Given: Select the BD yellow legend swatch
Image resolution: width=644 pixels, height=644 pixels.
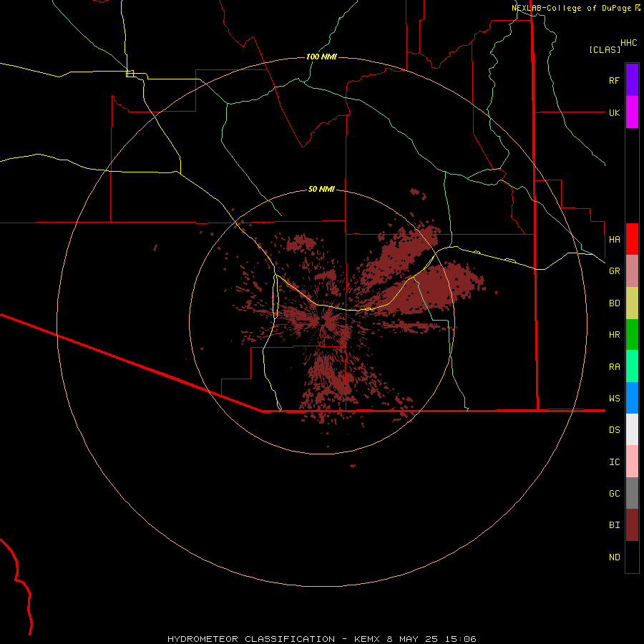Looking at the screenshot, I should tap(632, 303).
